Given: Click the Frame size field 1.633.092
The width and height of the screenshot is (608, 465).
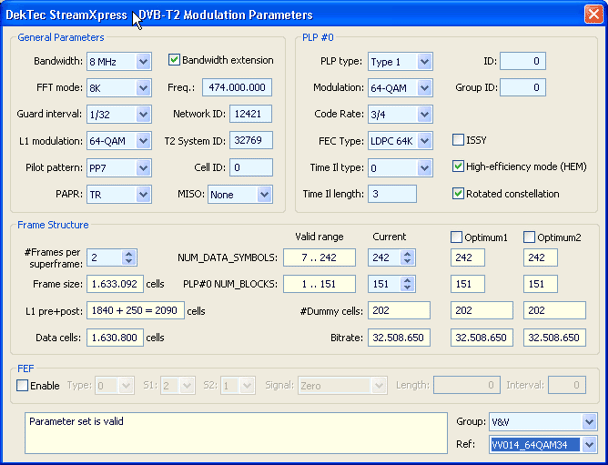Looking at the screenshot, I should coord(115,284).
